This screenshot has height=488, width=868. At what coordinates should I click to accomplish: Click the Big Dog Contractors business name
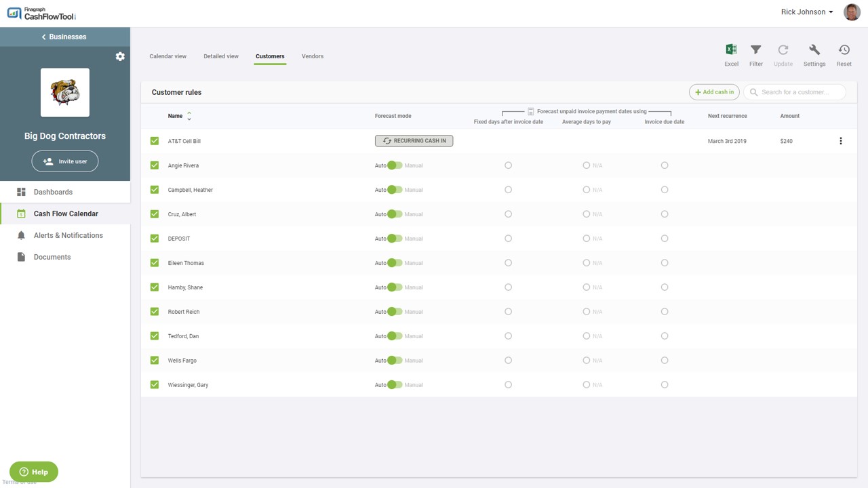click(65, 136)
